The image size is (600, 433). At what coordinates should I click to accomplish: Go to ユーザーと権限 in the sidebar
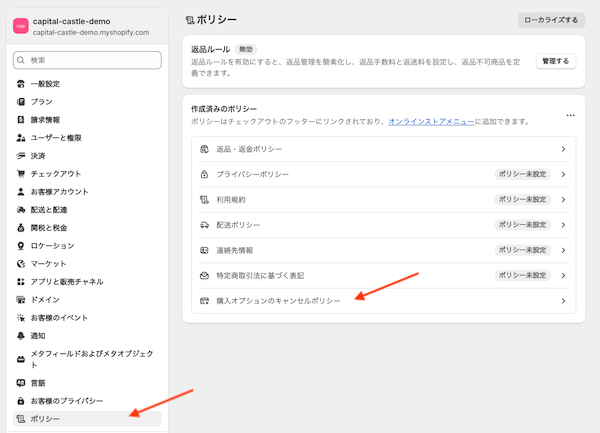coord(56,138)
